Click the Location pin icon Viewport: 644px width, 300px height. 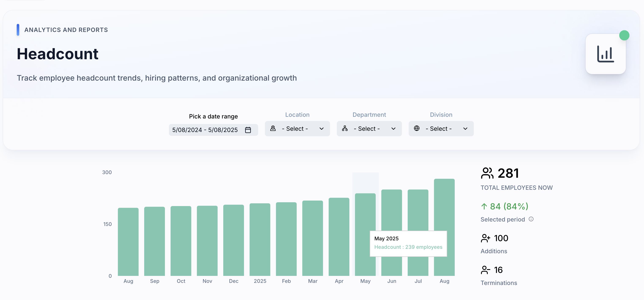[273, 129]
